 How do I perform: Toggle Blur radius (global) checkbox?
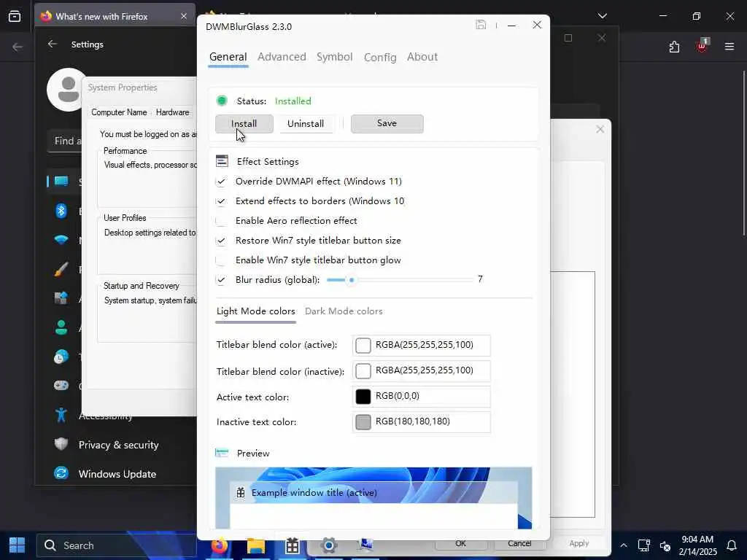[221, 279]
